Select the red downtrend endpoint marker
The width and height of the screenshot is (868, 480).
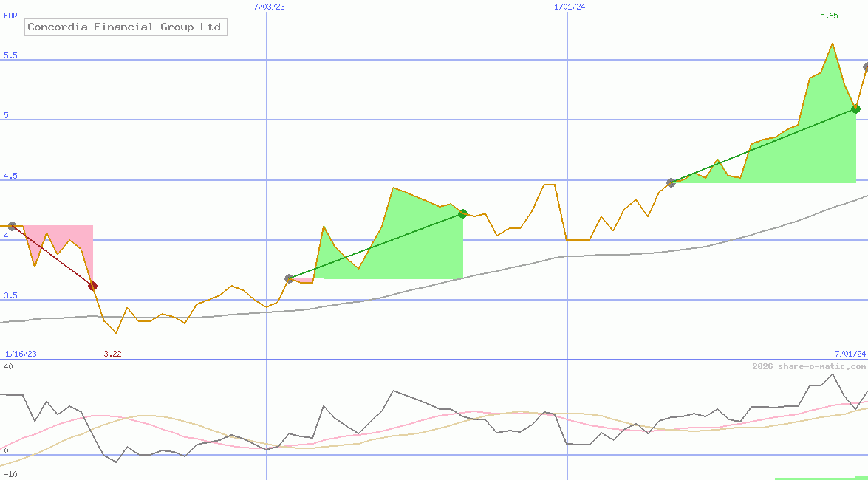point(92,285)
